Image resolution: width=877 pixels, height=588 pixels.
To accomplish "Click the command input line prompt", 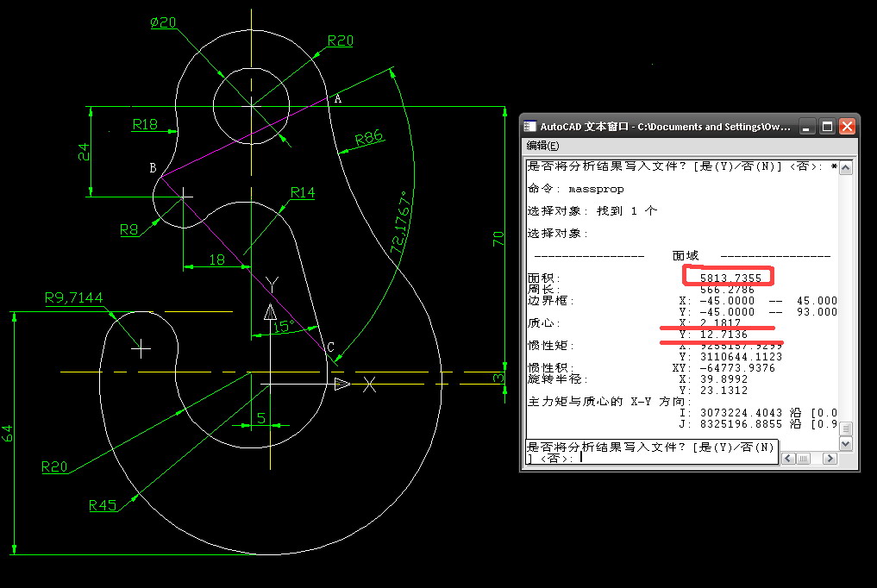I will click(652, 452).
